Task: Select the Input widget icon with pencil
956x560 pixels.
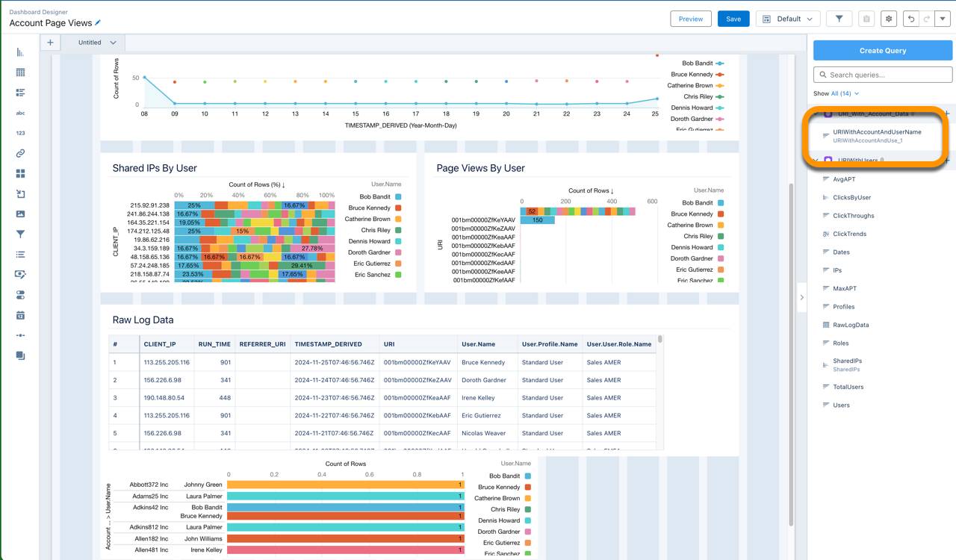Action: tap(20, 275)
